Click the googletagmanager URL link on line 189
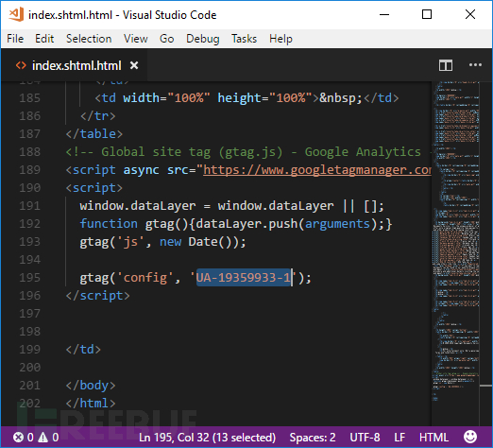 (x=317, y=170)
